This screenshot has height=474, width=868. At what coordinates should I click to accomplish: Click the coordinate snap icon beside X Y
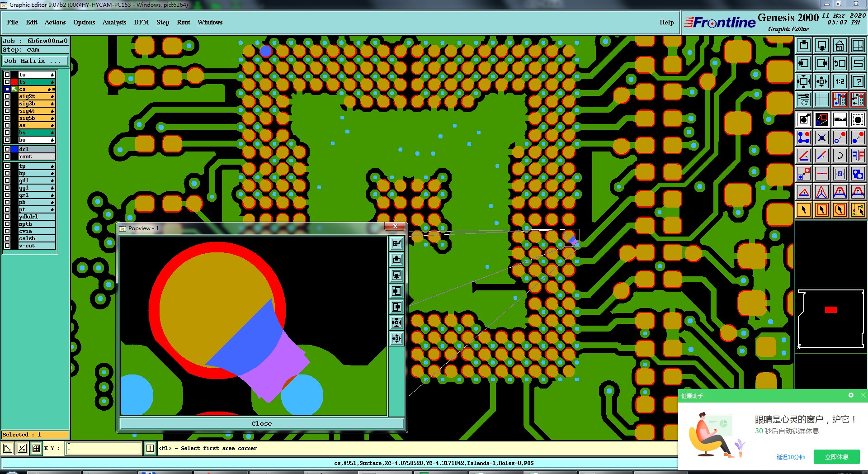[x=36, y=448]
